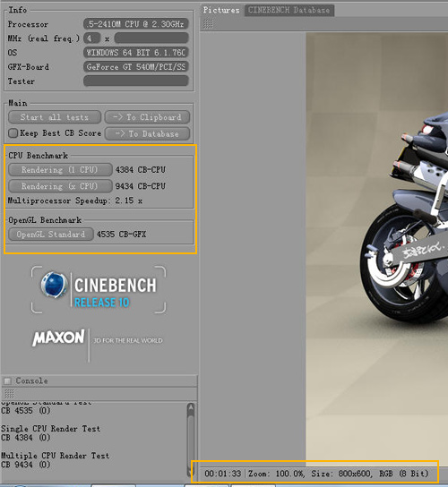
Task: Click the MAXON logo
Action: (x=58, y=337)
